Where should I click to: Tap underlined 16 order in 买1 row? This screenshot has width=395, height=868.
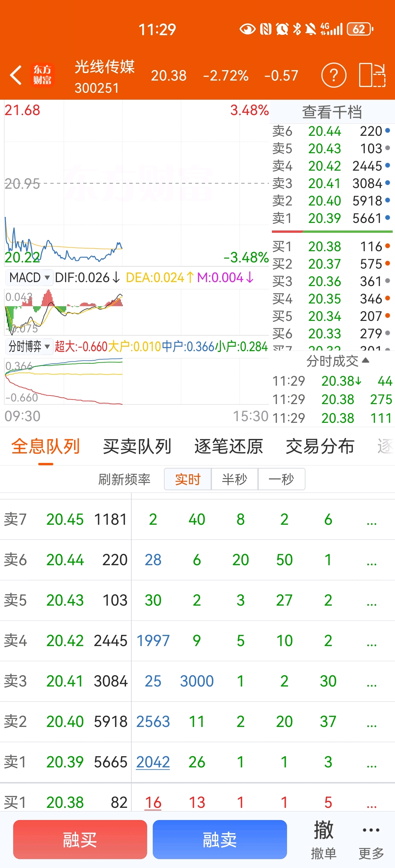153,802
